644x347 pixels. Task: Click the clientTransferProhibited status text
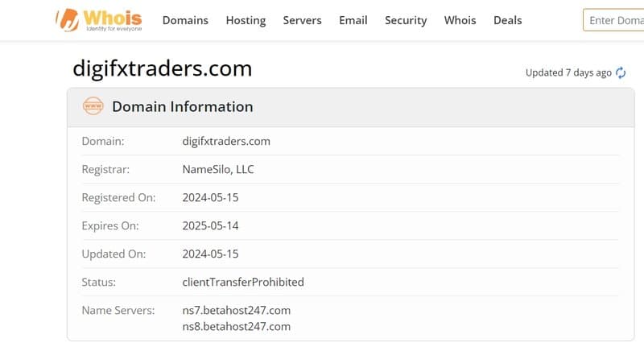(x=243, y=282)
